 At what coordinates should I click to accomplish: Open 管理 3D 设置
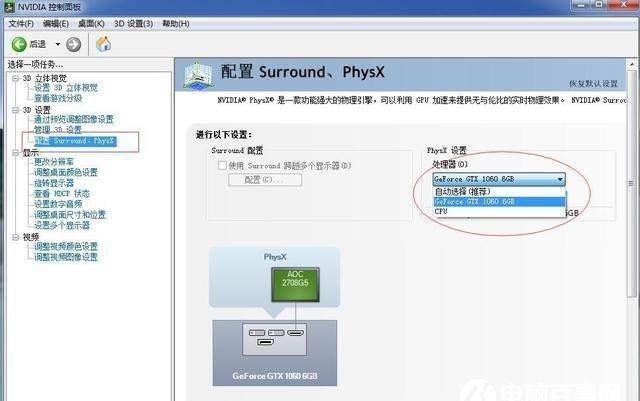tap(58, 130)
